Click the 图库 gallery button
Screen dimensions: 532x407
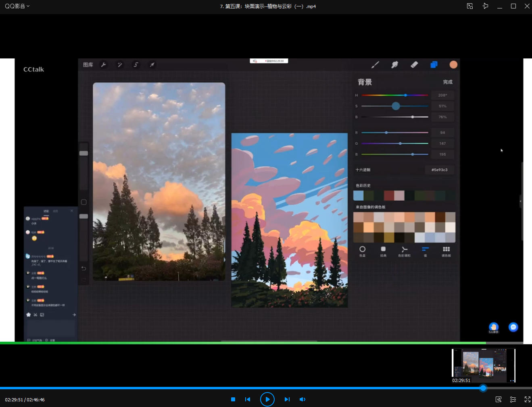tap(88, 65)
